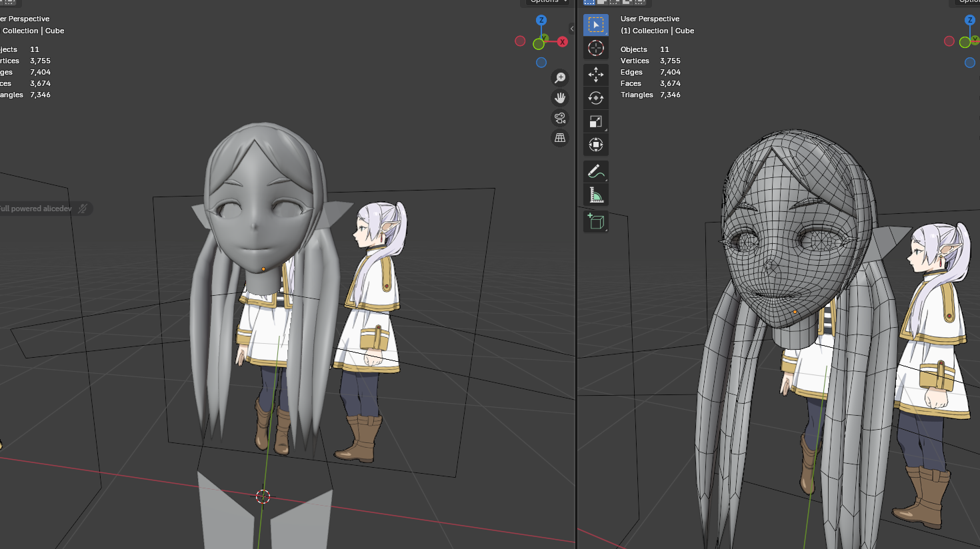The height and width of the screenshot is (549, 980).
Task: Click the 3,755 value in left viewport statistics
Action: (41, 61)
